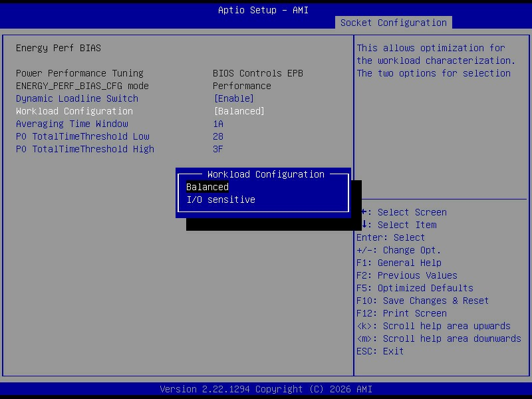This screenshot has width=532, height=399.
Task: Click the Energy Perf BIAS heading
Action: [59, 48]
